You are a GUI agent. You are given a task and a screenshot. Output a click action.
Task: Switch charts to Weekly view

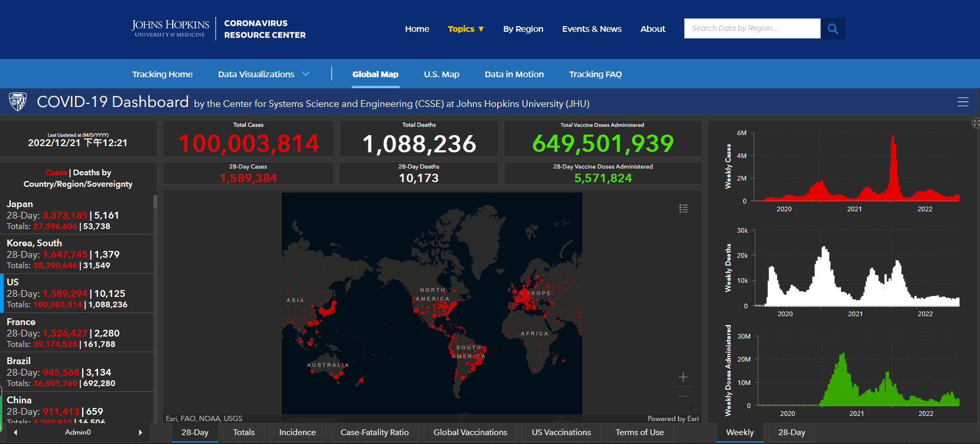(x=739, y=433)
